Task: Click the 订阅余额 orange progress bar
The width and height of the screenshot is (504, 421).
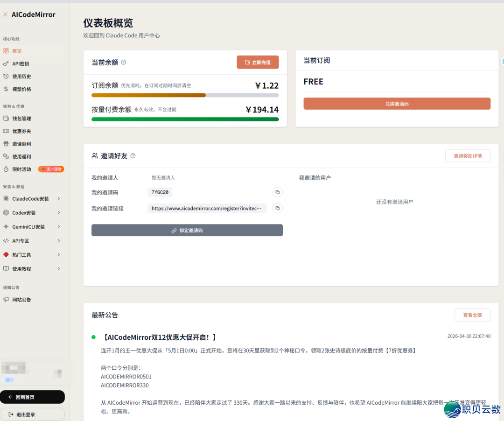Action: [x=185, y=95]
